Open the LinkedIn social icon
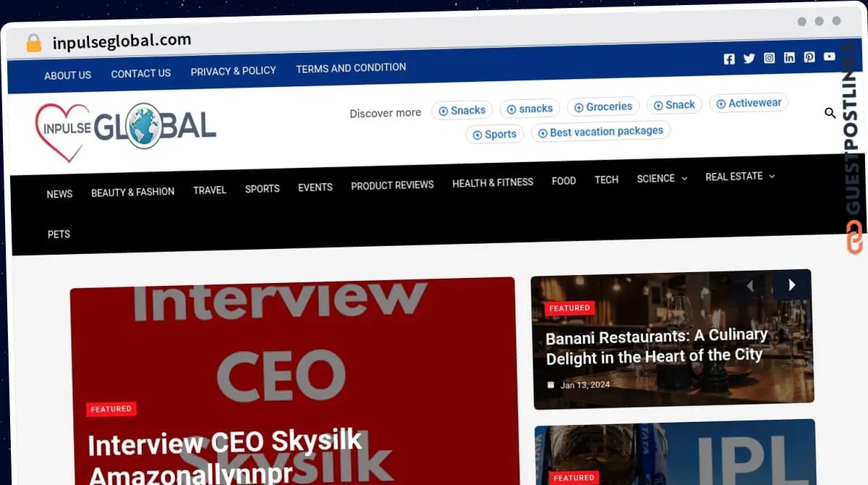The image size is (868, 485). tap(789, 57)
